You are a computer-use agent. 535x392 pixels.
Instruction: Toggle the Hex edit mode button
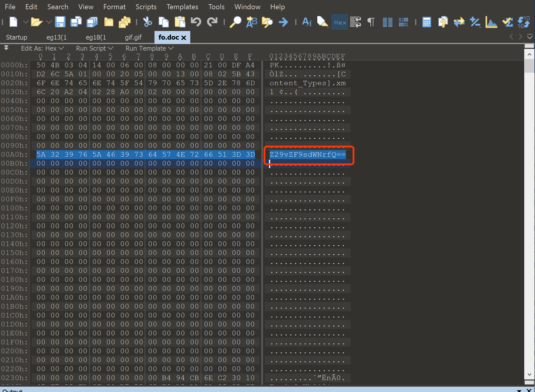pos(340,22)
